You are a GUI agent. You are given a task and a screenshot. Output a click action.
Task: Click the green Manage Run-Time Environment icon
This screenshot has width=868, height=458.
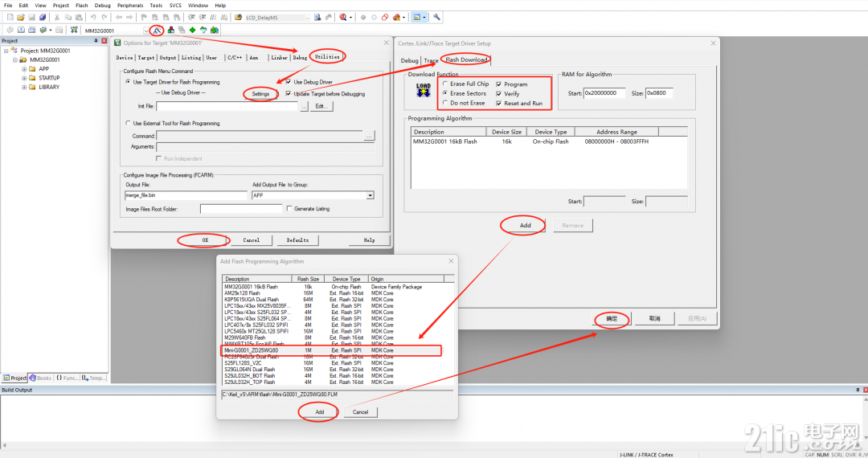(x=192, y=30)
